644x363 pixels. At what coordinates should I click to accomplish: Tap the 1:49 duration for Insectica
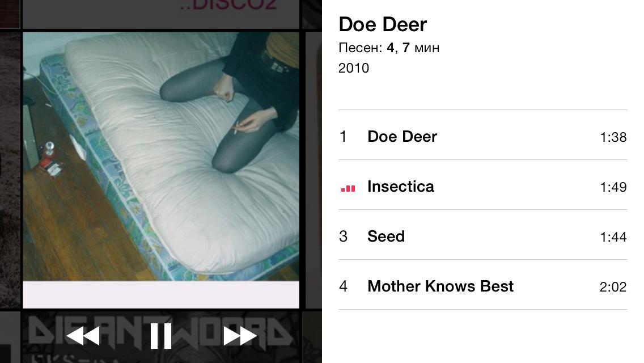click(x=613, y=187)
